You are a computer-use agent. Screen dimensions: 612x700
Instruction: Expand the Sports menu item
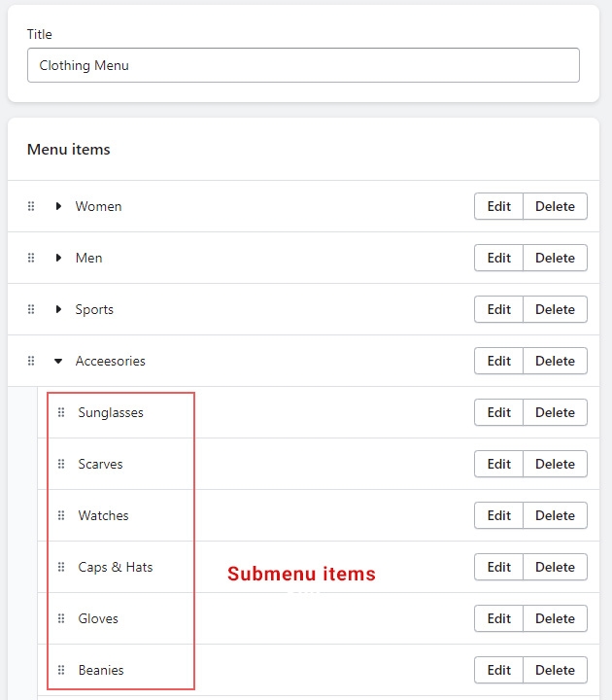(58, 309)
